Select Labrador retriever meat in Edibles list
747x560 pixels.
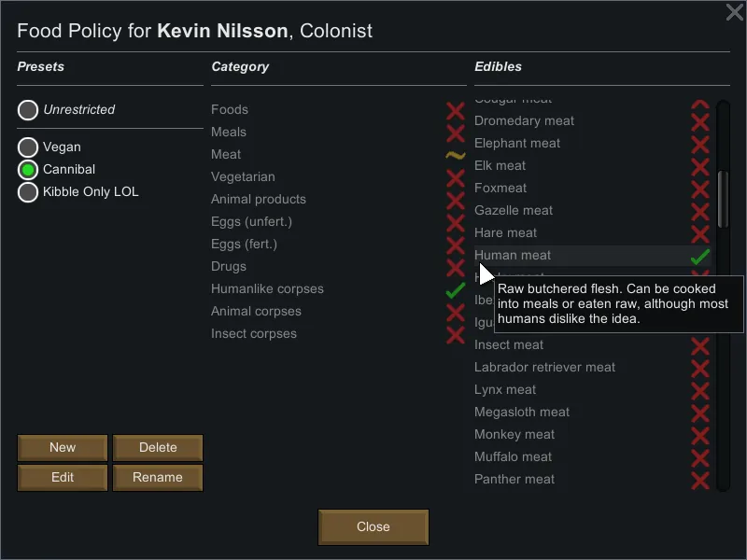tap(544, 368)
